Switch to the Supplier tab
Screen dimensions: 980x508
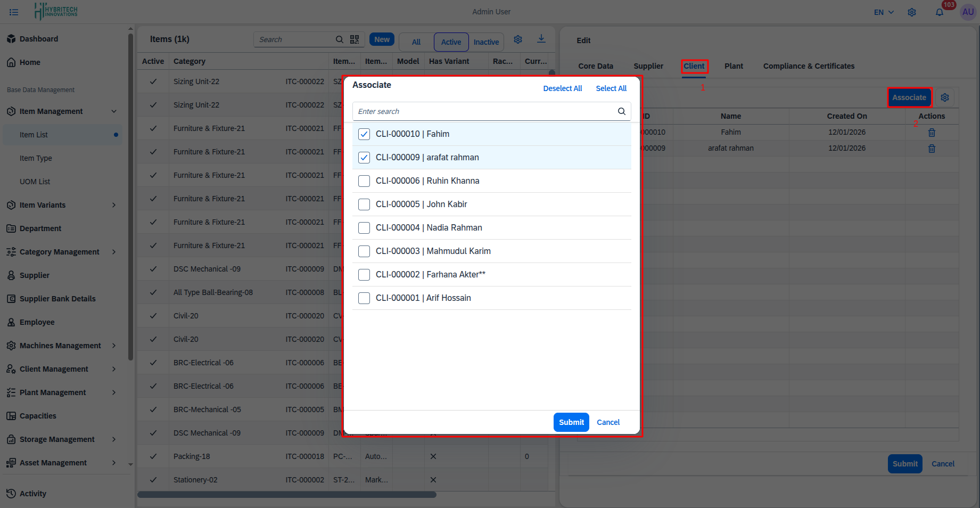[x=648, y=66]
